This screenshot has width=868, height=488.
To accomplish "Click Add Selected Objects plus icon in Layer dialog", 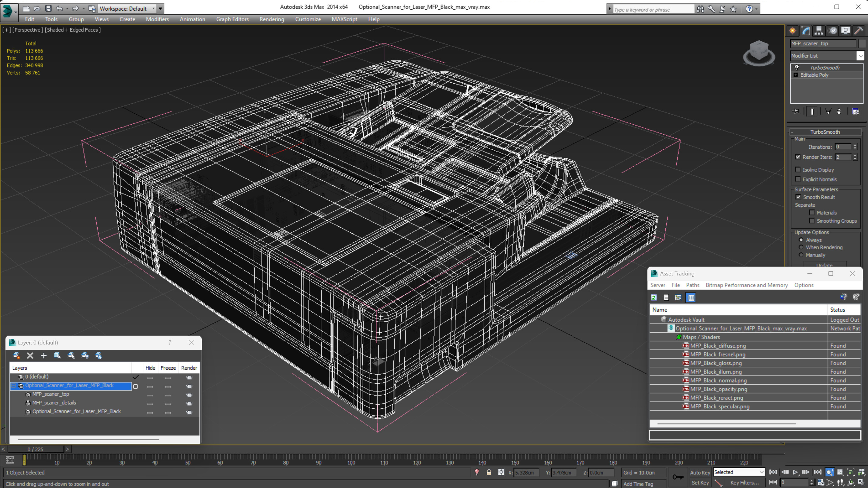I will coord(44,355).
